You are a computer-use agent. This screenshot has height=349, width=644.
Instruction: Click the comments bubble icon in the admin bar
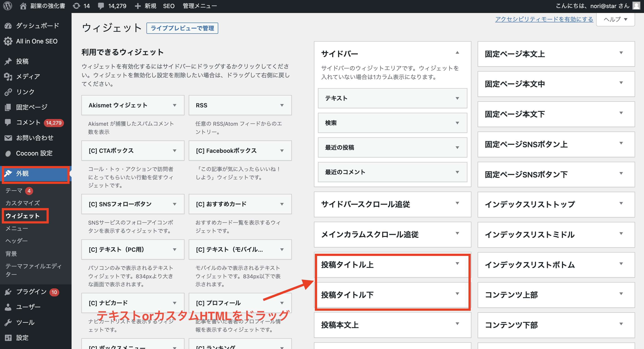(x=101, y=6)
